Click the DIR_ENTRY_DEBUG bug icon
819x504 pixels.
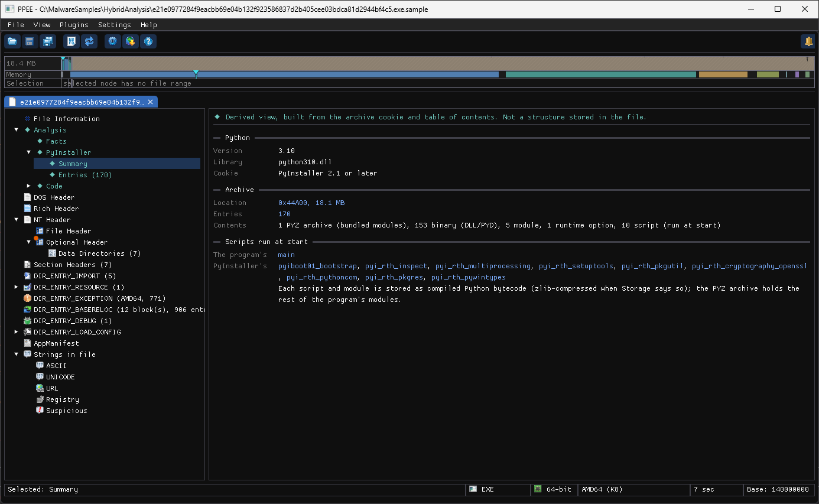pyautogui.click(x=27, y=321)
